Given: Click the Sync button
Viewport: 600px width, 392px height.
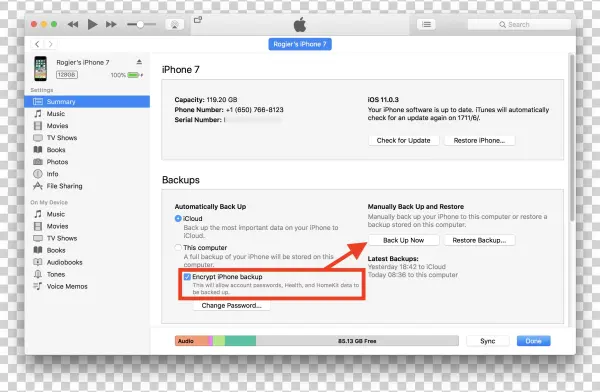Looking at the screenshot, I should 488,341.
